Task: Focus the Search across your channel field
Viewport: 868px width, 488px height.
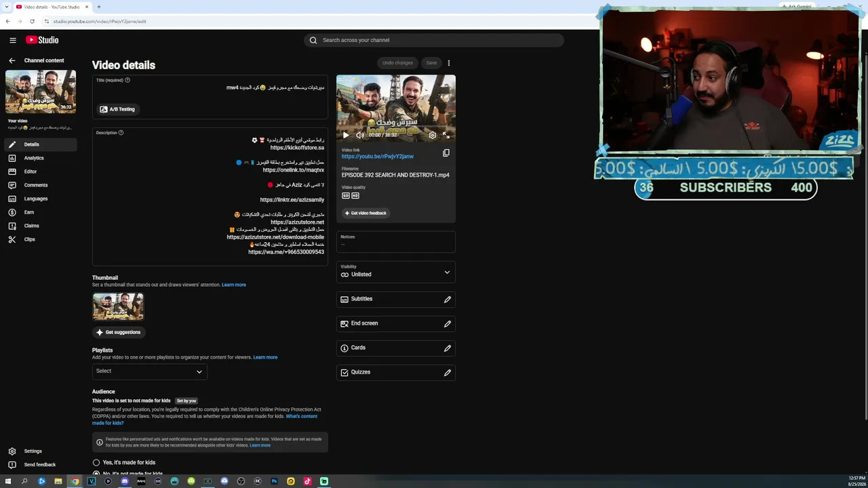Action: [434, 40]
